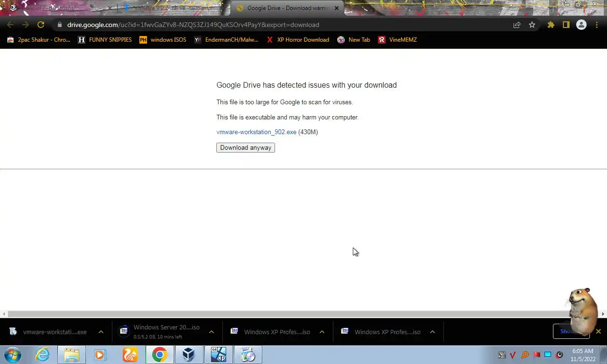The height and width of the screenshot is (364, 607).
Task: Open the 64 XP taskbar icon
Action: coord(218,355)
